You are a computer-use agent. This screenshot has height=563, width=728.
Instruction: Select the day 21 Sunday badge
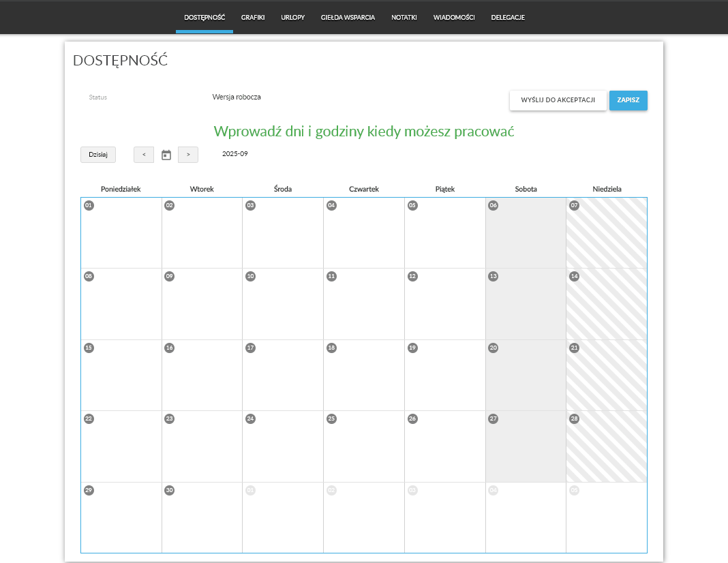click(x=575, y=348)
